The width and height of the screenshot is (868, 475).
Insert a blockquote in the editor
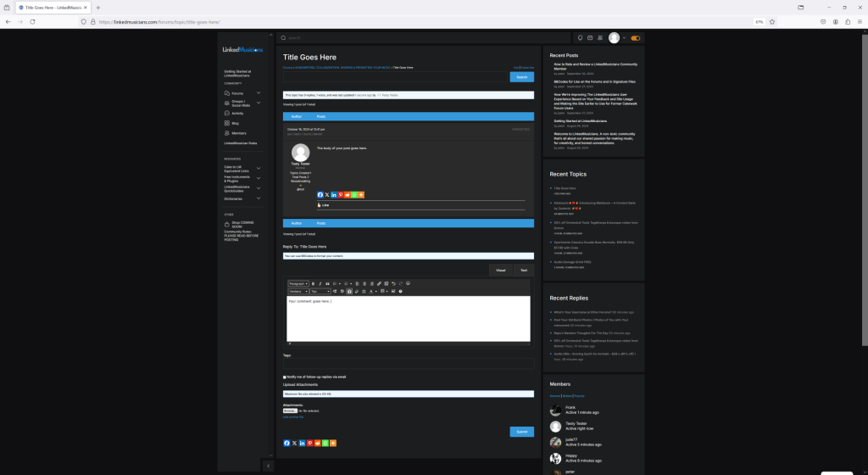[327, 283]
